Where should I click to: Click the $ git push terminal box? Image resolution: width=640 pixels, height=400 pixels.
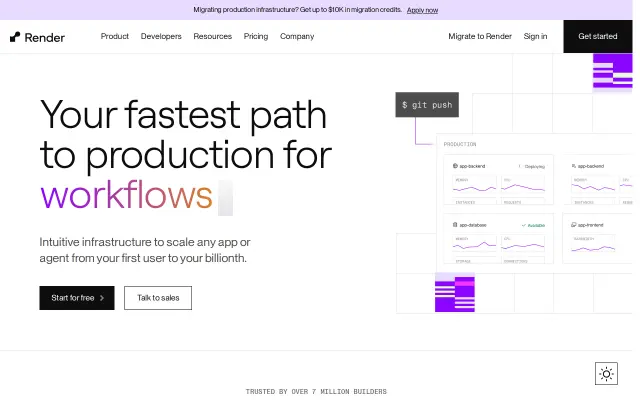427,105
